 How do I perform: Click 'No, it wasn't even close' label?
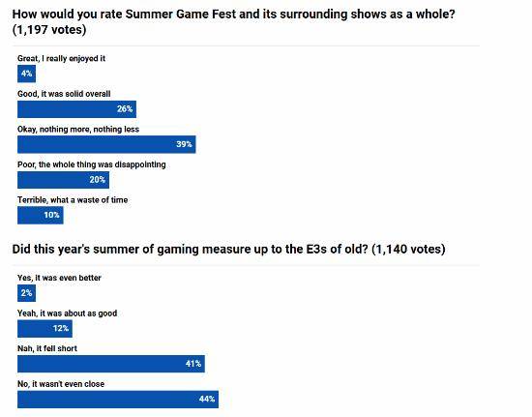(61, 384)
